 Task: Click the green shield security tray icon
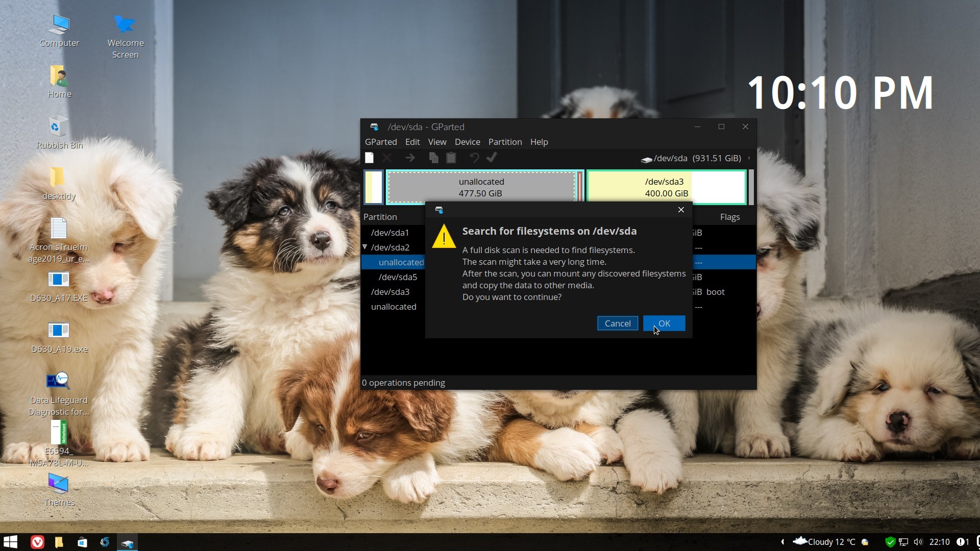[x=890, y=542]
